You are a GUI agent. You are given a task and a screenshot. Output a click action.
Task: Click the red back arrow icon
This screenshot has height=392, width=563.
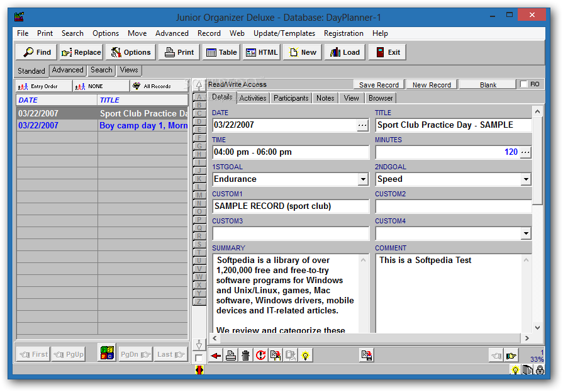pos(216,356)
